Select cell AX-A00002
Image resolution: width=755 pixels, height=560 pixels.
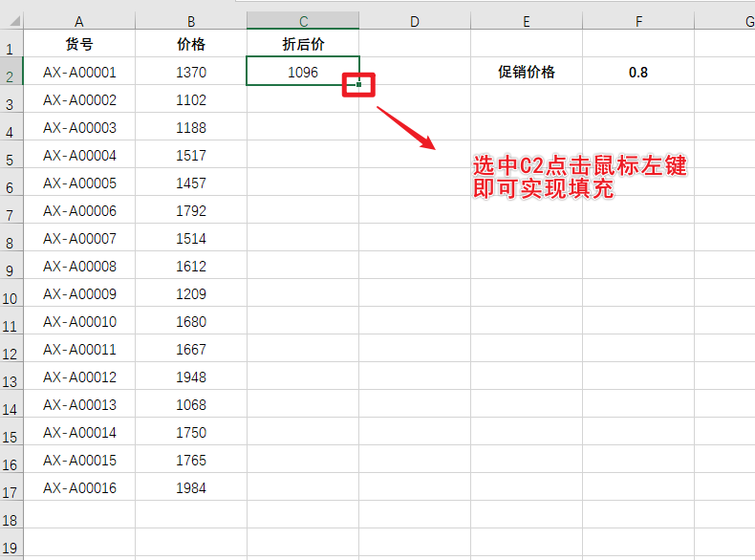click(x=79, y=99)
